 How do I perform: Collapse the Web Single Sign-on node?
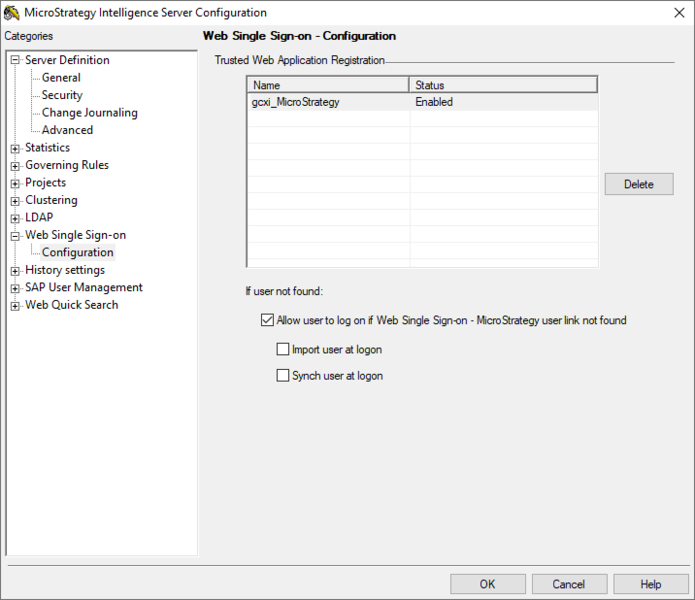tap(15, 235)
